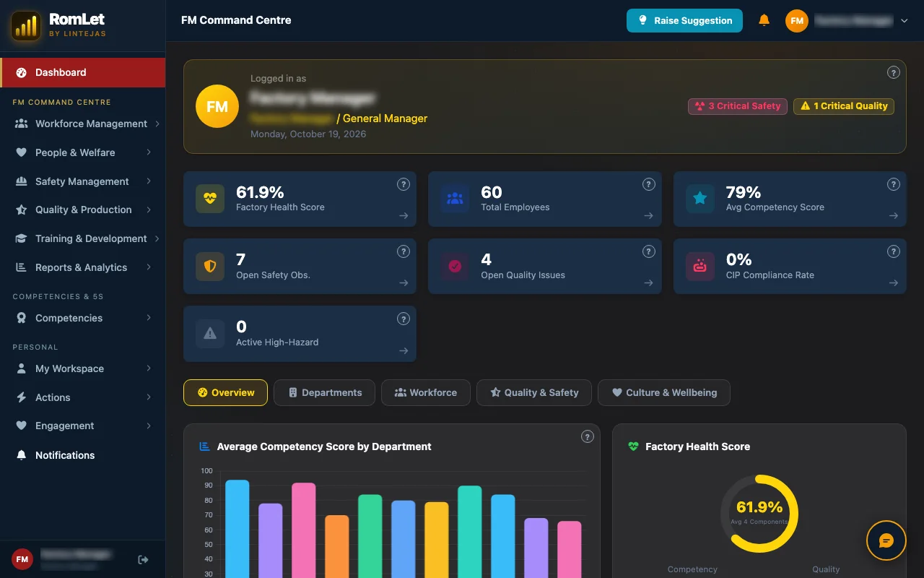The height and width of the screenshot is (578, 924).
Task: Open arrow on CIP Compliance Rate card
Action: (x=894, y=282)
